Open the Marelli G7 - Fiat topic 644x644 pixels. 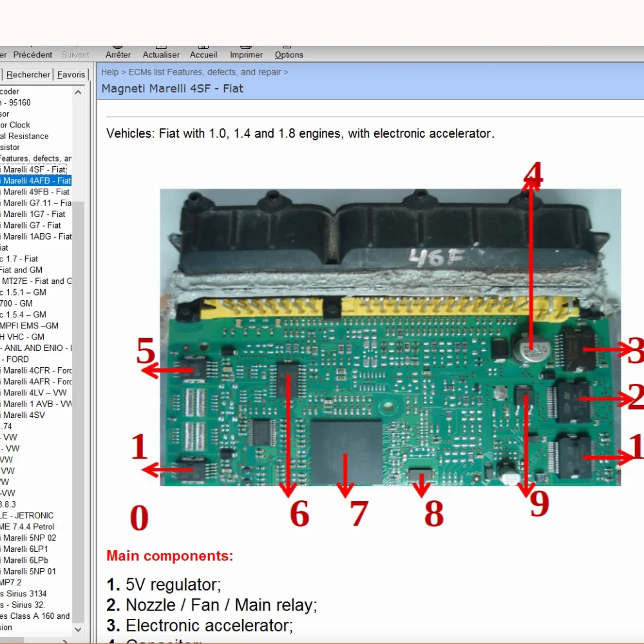click(x=30, y=225)
